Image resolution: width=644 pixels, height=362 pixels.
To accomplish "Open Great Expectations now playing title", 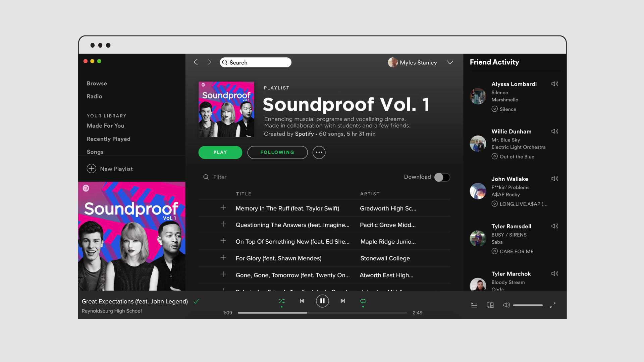I will (x=135, y=301).
